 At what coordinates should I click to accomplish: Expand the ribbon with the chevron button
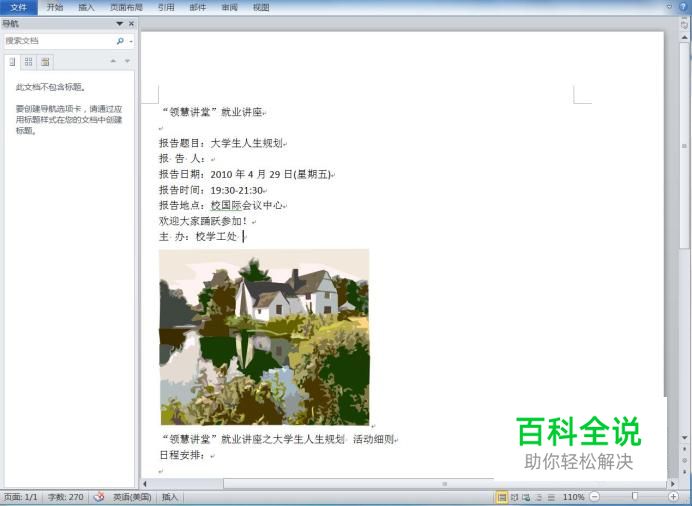669,6
